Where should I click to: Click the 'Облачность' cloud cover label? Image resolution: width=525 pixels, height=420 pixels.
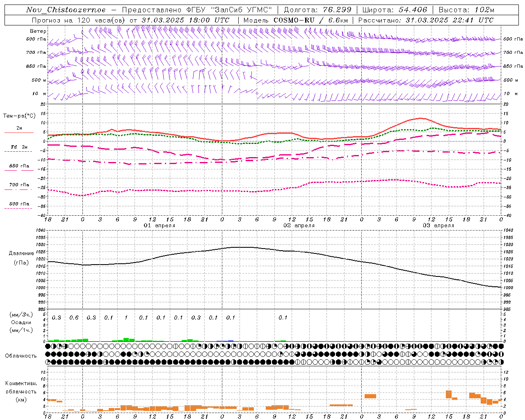21,356
